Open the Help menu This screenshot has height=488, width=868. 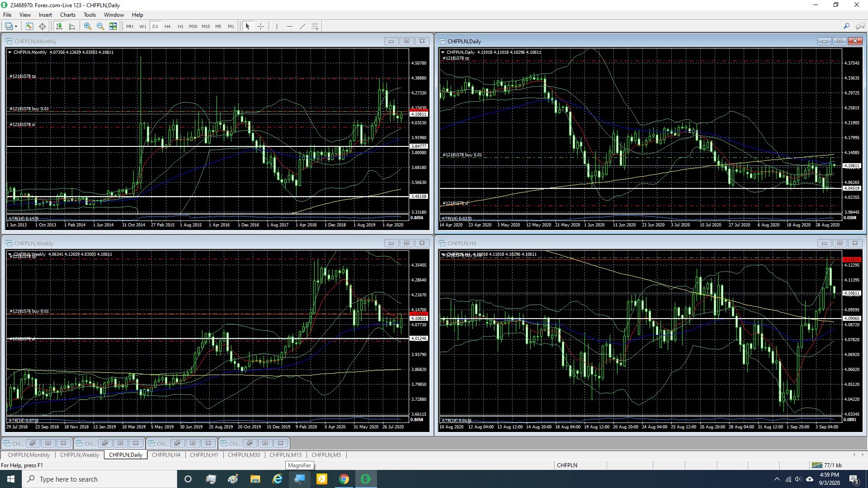coord(137,15)
